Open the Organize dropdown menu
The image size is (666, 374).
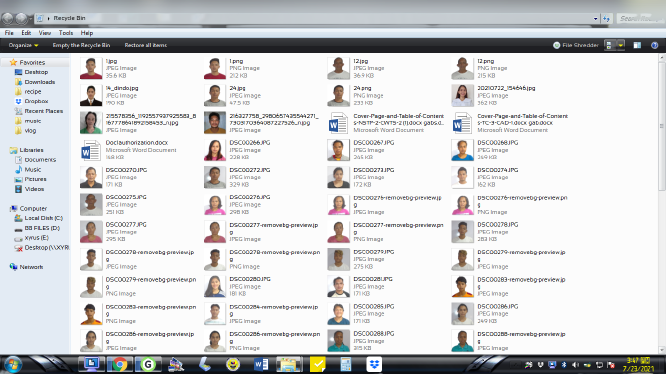[23, 45]
